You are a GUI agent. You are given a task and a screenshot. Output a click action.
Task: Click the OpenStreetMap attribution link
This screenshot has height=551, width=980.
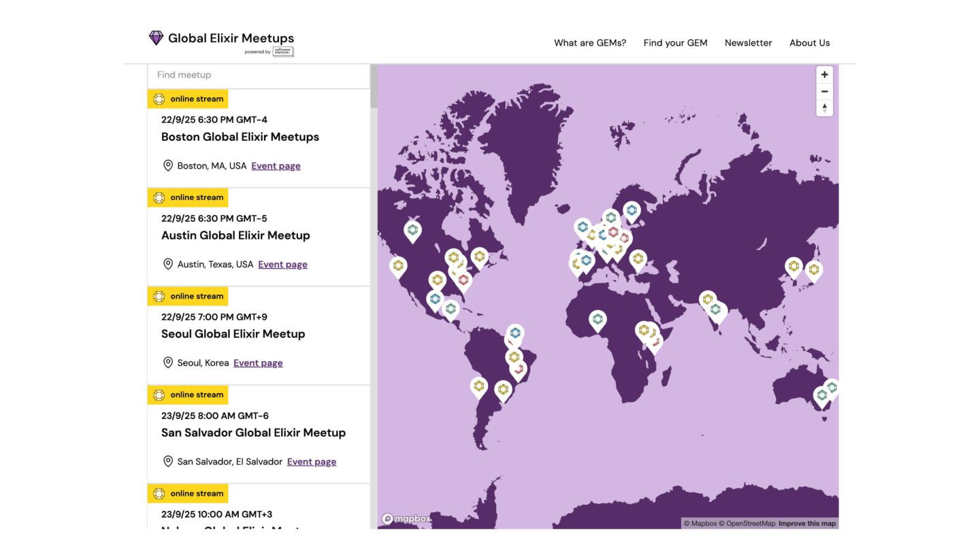pyautogui.click(x=747, y=524)
